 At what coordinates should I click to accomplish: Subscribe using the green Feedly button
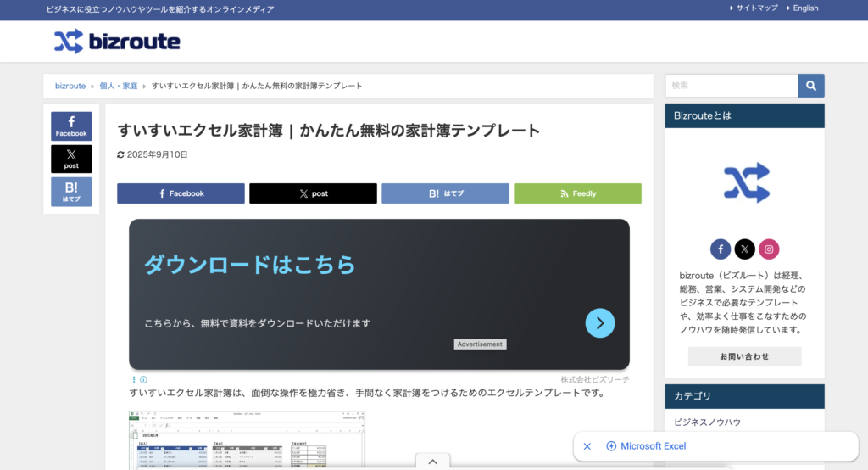tap(577, 193)
